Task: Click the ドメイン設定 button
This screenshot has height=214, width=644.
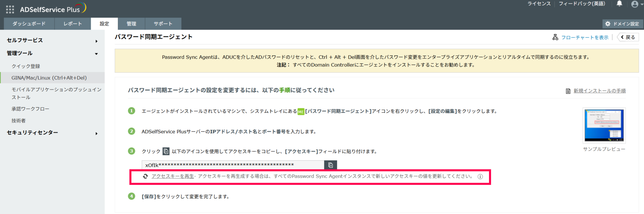Action: point(623,24)
